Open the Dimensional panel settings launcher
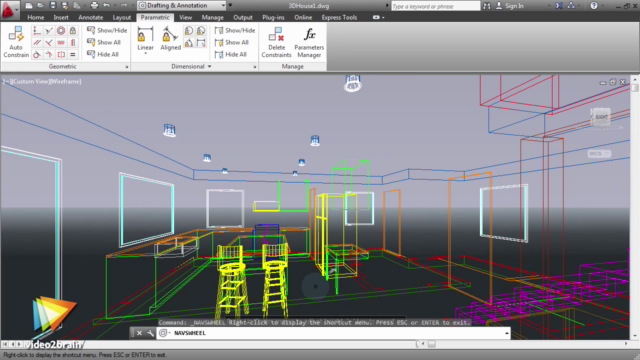Screen dimensions: 640x360 tap(255, 67)
